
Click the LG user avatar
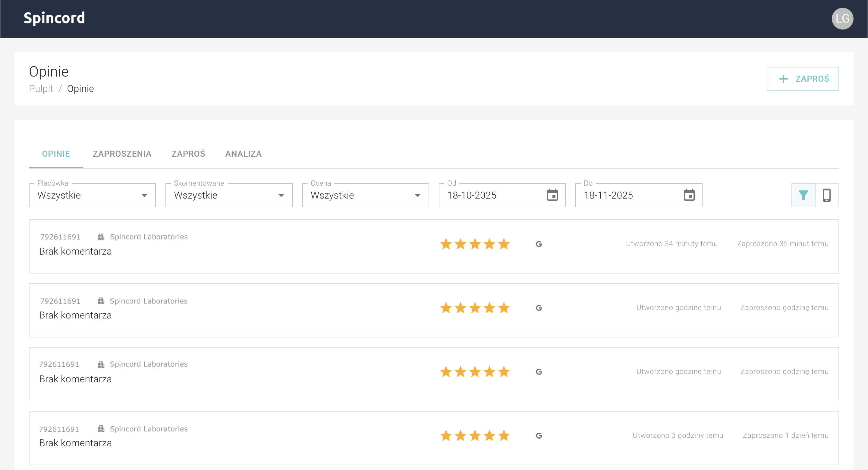pos(842,19)
